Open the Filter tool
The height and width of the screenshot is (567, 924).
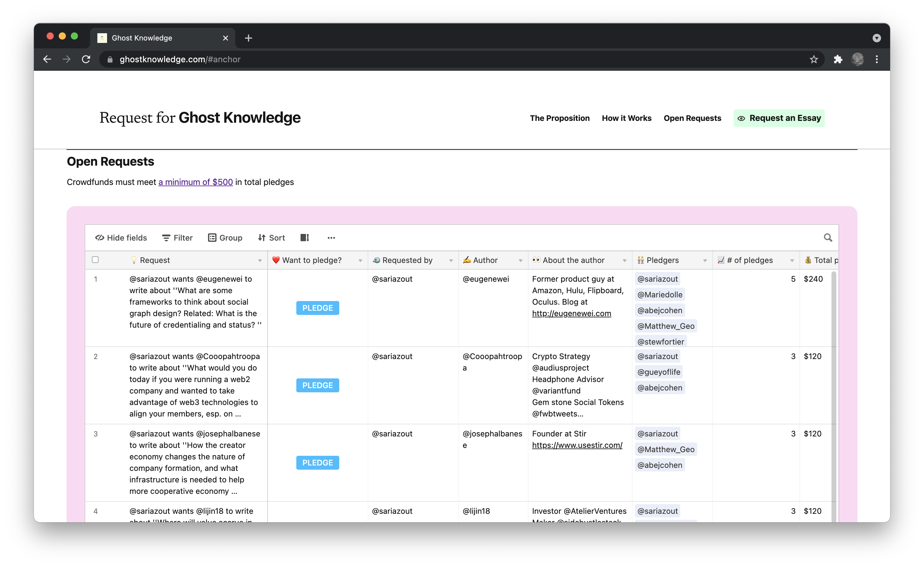(177, 238)
